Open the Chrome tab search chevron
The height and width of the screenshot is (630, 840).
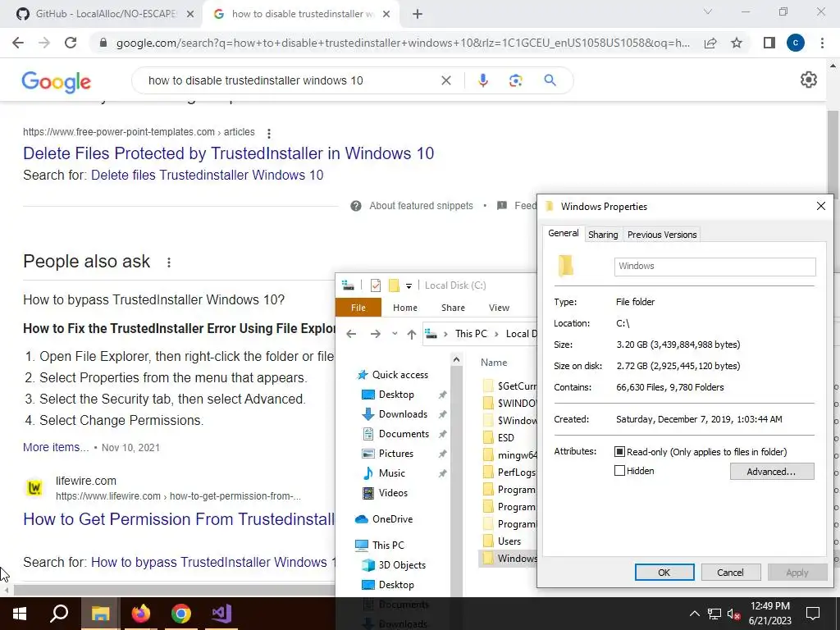point(708,11)
